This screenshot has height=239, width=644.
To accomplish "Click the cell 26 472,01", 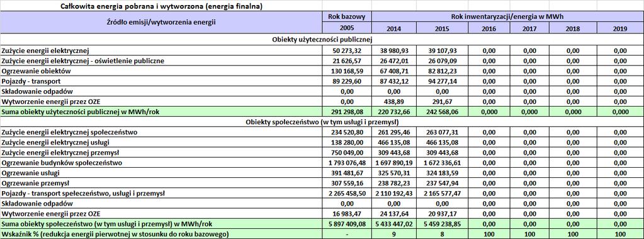I will click(394, 61).
